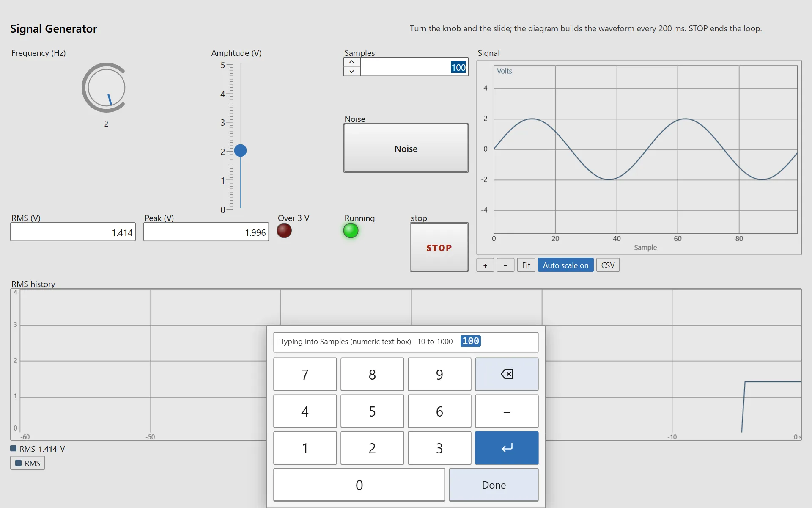Image resolution: width=812 pixels, height=508 pixels.
Task: Click the Signal Generator title
Action: tap(54, 29)
